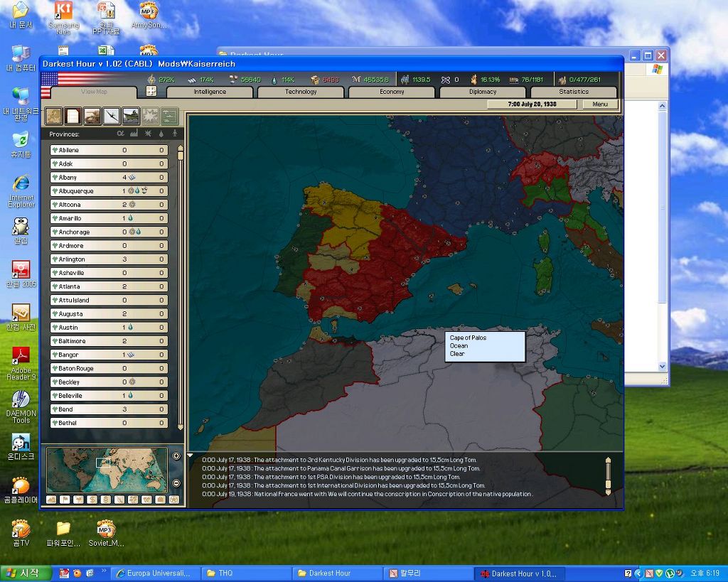This screenshot has height=582, width=728.
Task: Switch to THQ folder taskbar item
Action: coord(247,573)
